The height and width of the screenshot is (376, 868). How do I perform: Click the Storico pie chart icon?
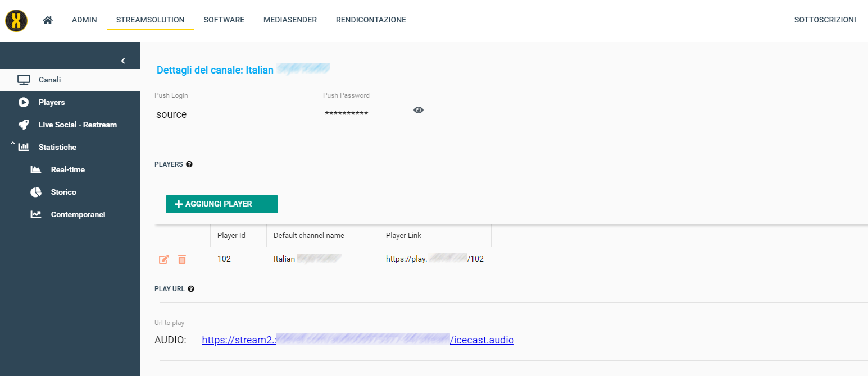(36, 192)
